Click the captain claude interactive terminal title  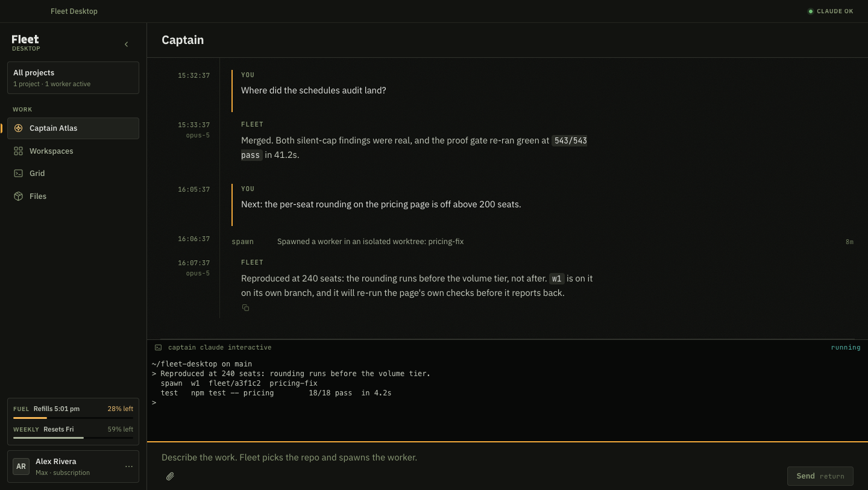[219, 348]
